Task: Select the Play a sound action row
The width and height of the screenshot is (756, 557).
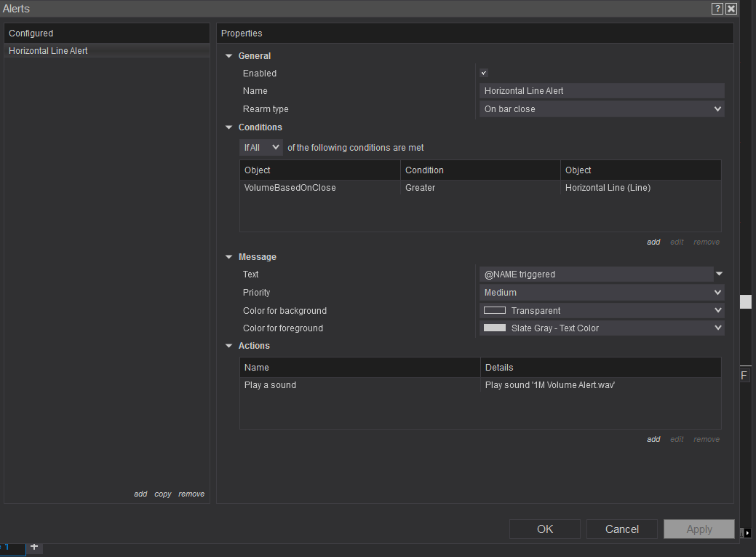Action: tap(359, 385)
